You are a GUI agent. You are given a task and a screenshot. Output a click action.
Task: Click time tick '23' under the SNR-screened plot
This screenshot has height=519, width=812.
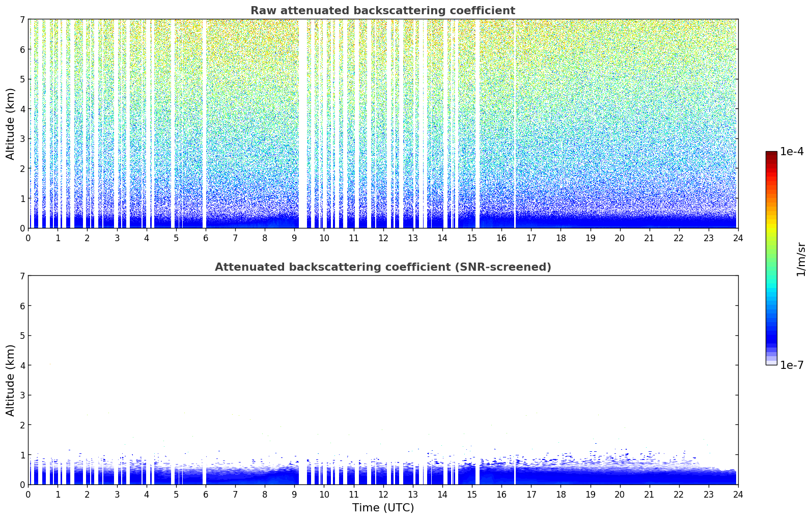[x=709, y=494]
